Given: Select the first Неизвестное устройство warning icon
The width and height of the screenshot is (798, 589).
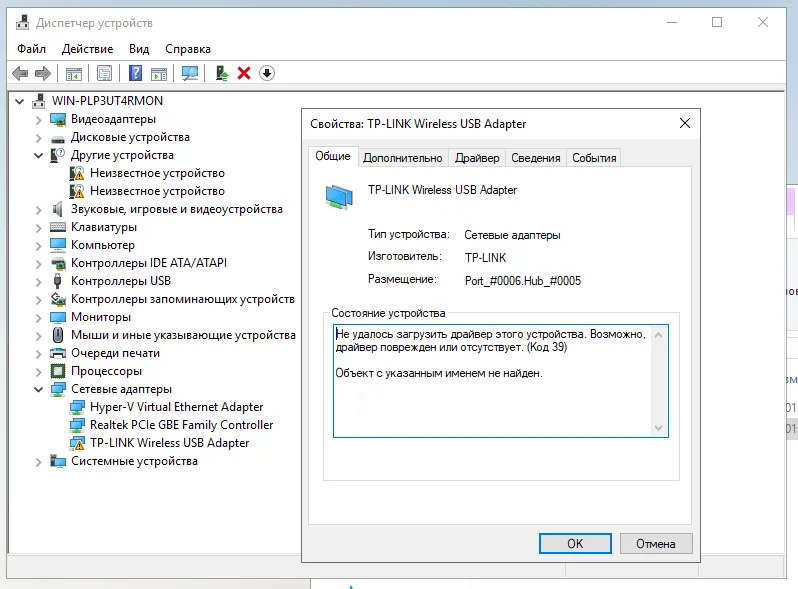Looking at the screenshot, I should 77,173.
